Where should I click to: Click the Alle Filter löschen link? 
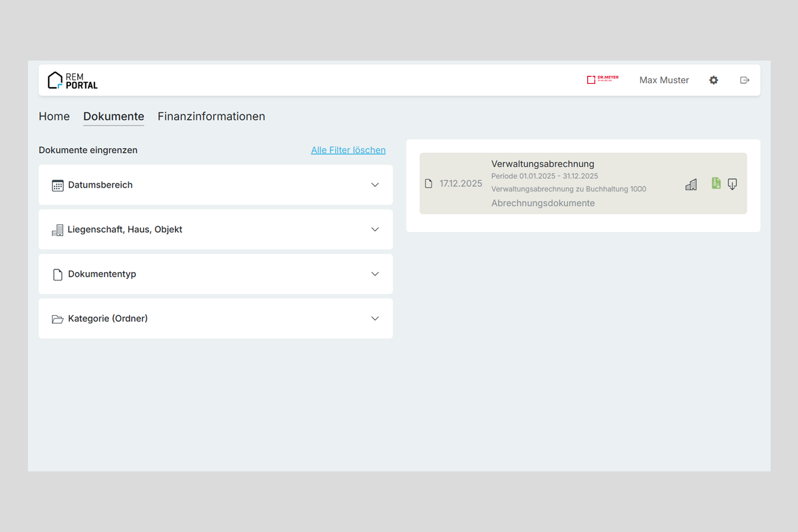coord(348,150)
